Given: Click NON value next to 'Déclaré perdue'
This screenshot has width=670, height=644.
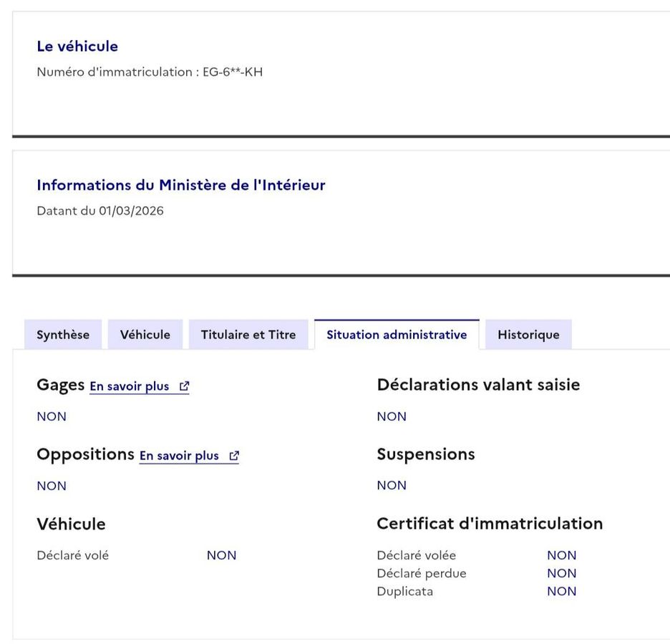Looking at the screenshot, I should click(561, 574).
